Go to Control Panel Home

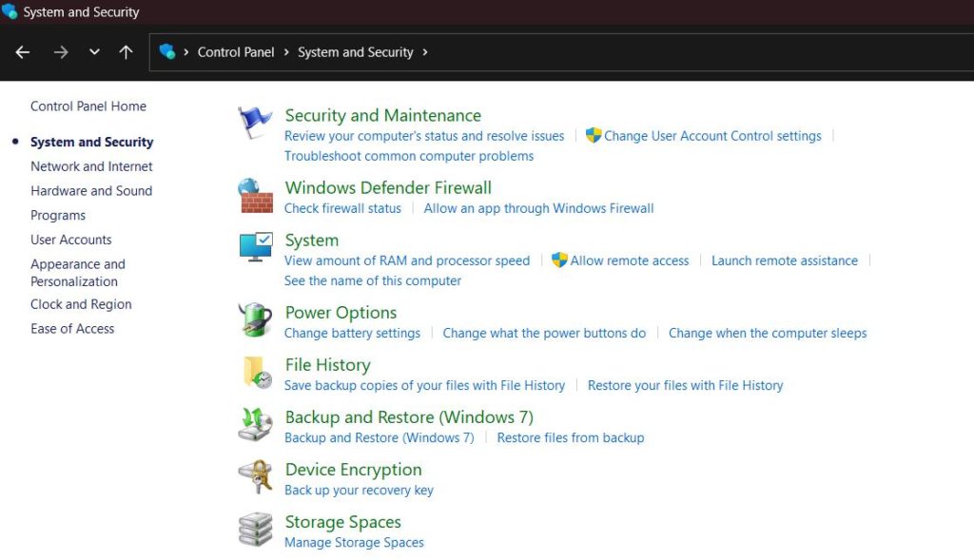pyautogui.click(x=88, y=106)
